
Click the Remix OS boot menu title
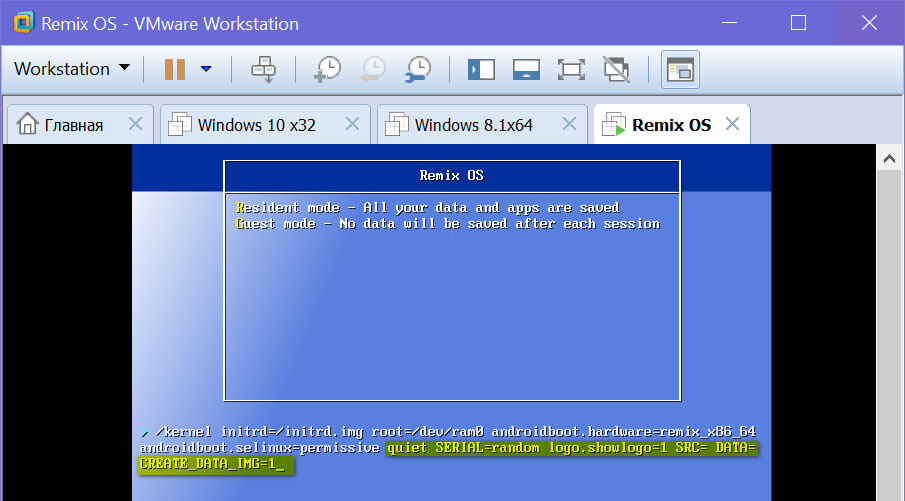point(451,175)
